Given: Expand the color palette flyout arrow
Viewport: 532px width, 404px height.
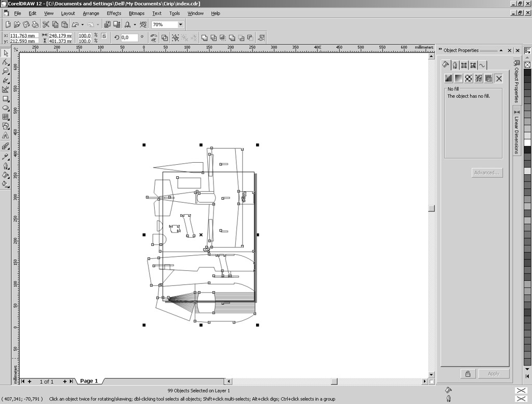Looking at the screenshot, I should coord(527,376).
